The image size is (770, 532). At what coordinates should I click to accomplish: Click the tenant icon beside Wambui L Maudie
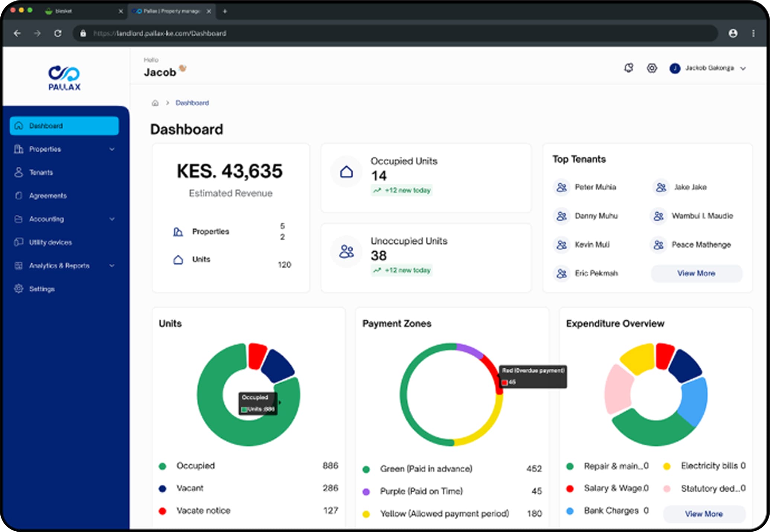[x=658, y=216]
